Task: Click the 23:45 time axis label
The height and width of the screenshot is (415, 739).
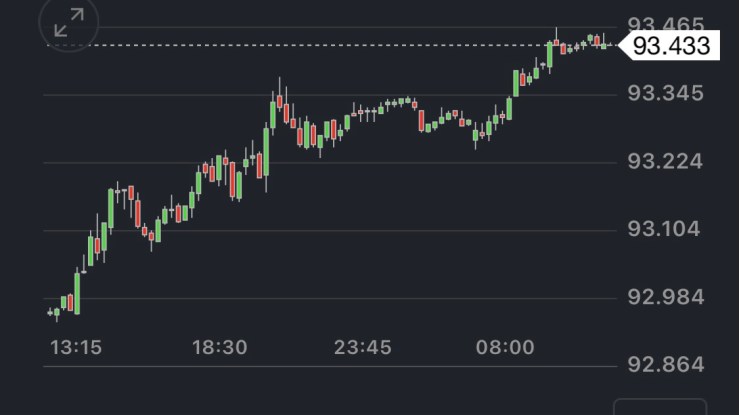Action: click(362, 347)
